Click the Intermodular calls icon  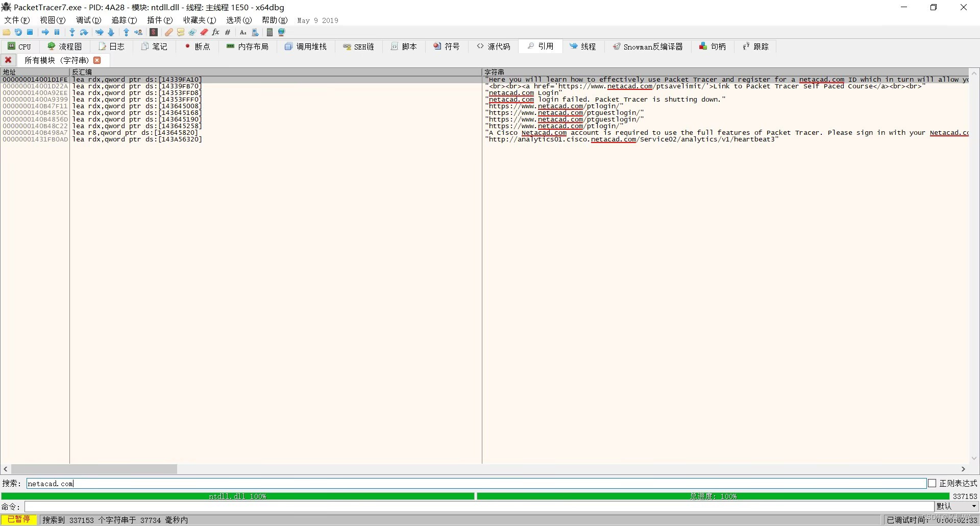[255, 32]
